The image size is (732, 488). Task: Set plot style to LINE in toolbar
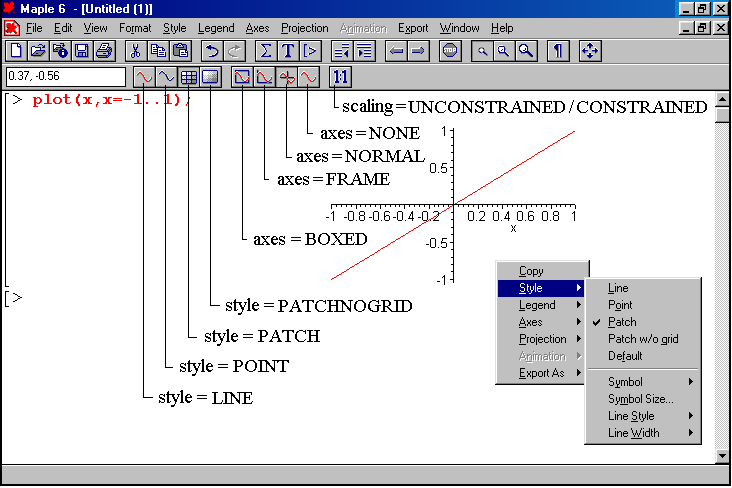(144, 77)
